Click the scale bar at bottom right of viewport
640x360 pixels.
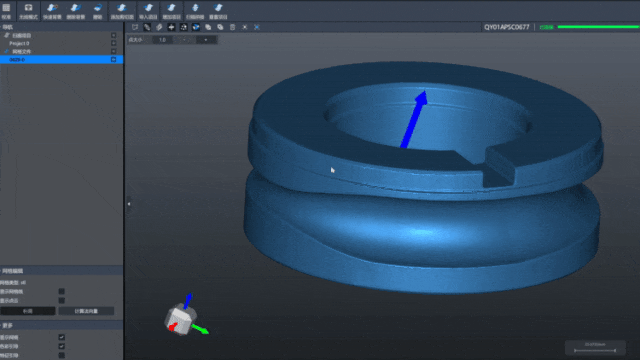coord(595,348)
